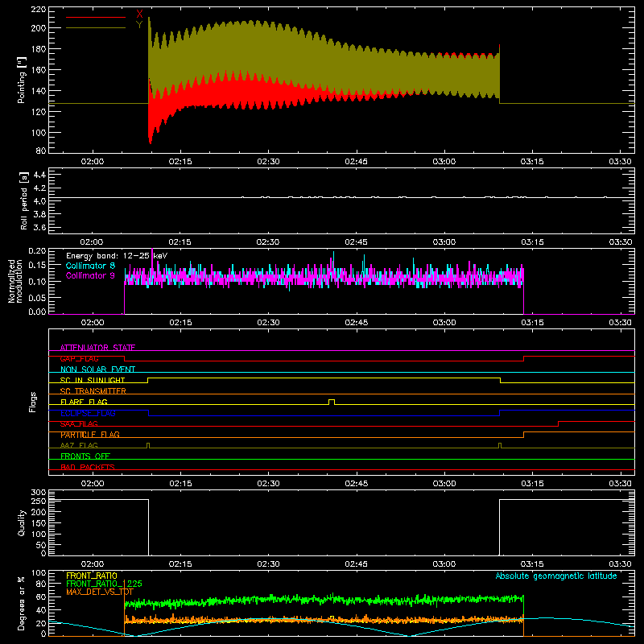
Task: Click the 0.05 tick on modulation axis
Action: (x=37, y=297)
